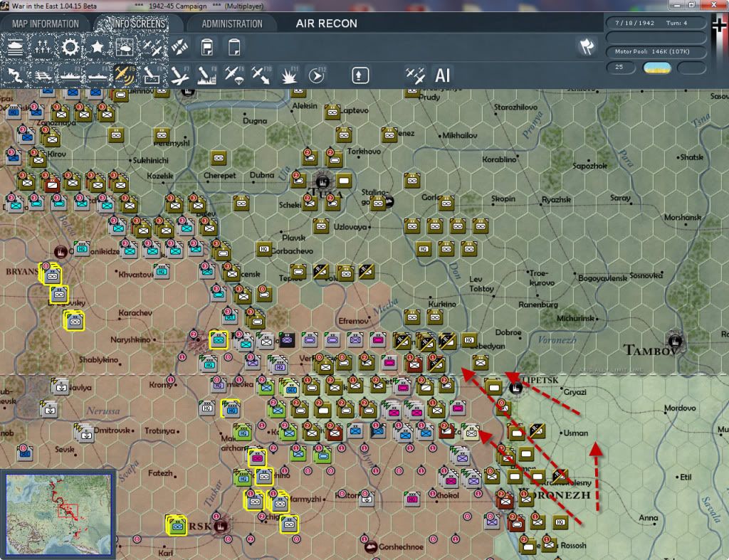Select the Gorshechnoe town marker

(x=370, y=547)
